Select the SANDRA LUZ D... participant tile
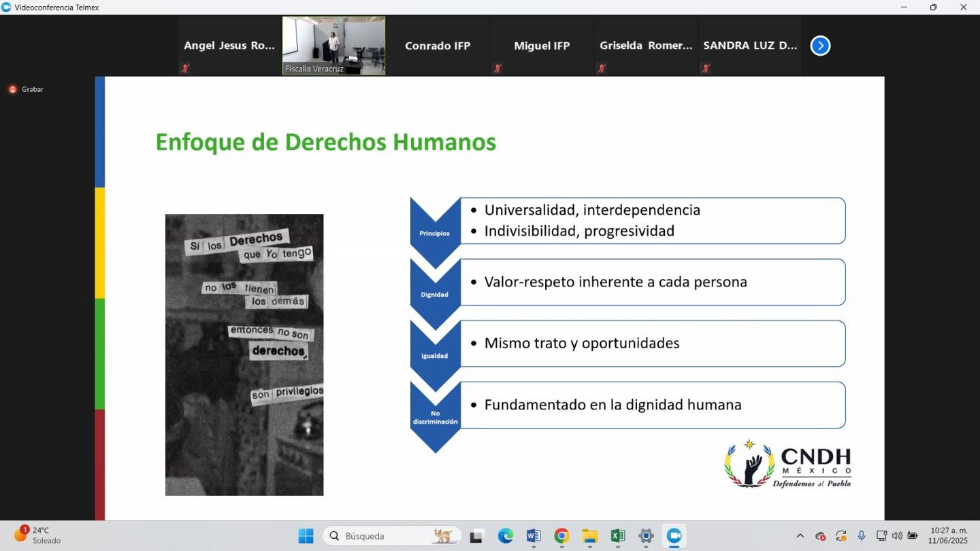This screenshot has width=980, height=551. (x=750, y=46)
